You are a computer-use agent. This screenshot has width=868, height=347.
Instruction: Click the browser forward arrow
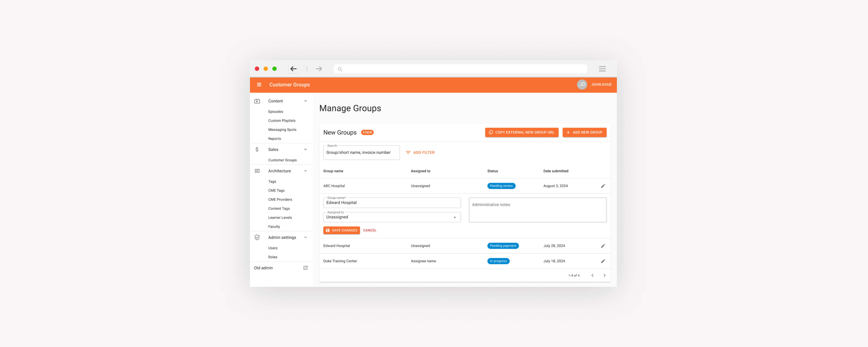pos(318,69)
